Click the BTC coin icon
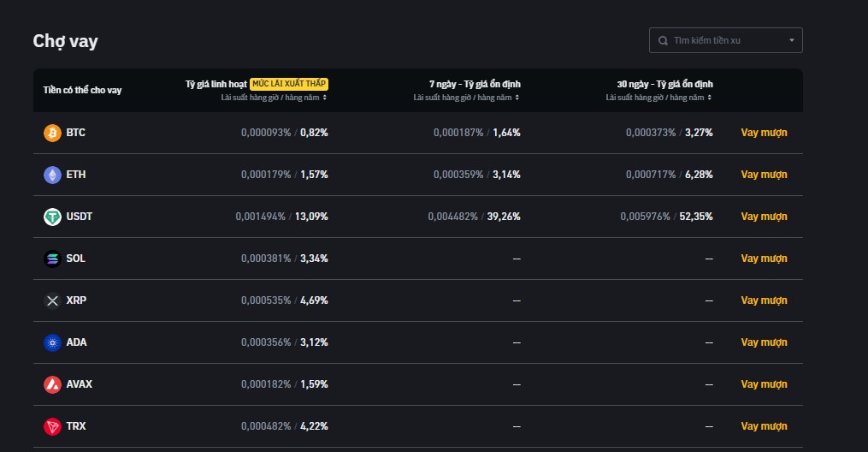 (52, 133)
